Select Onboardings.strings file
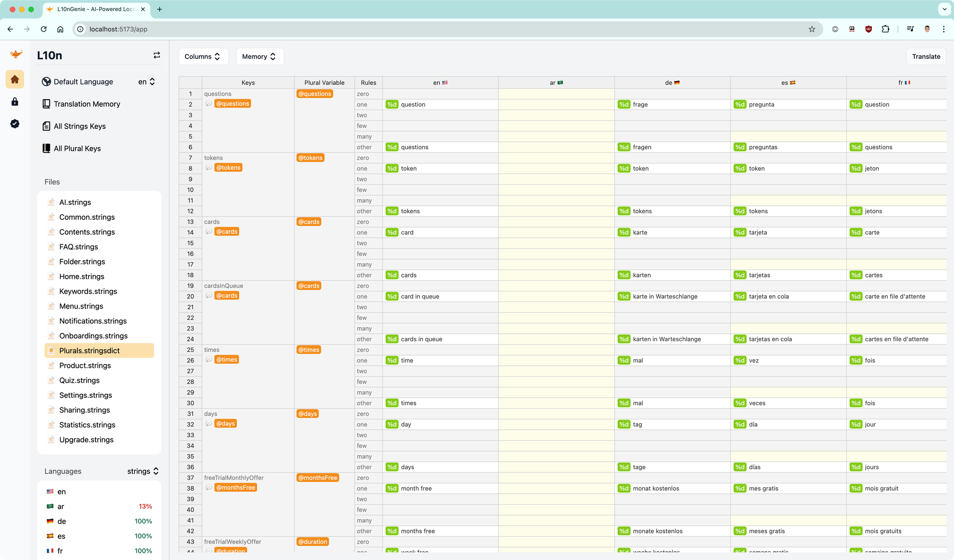The width and height of the screenshot is (954, 560). (99, 336)
